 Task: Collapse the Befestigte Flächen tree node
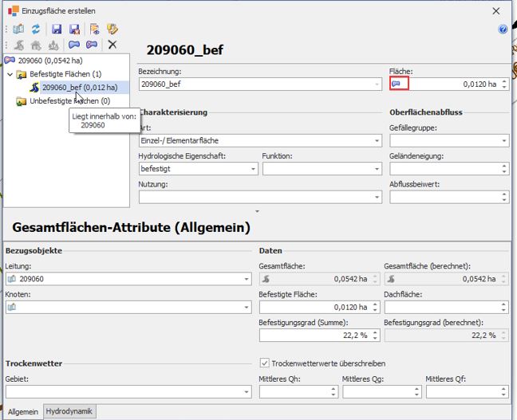(10, 74)
